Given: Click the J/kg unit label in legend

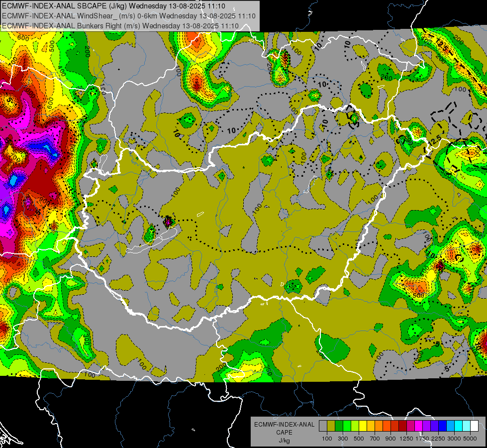Looking at the screenshot, I should [285, 441].
